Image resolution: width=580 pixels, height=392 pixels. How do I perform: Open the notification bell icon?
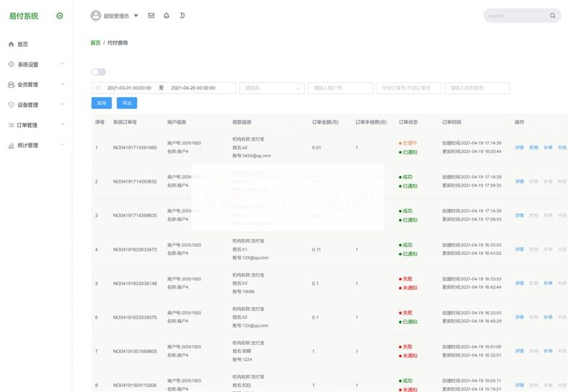[x=166, y=15]
